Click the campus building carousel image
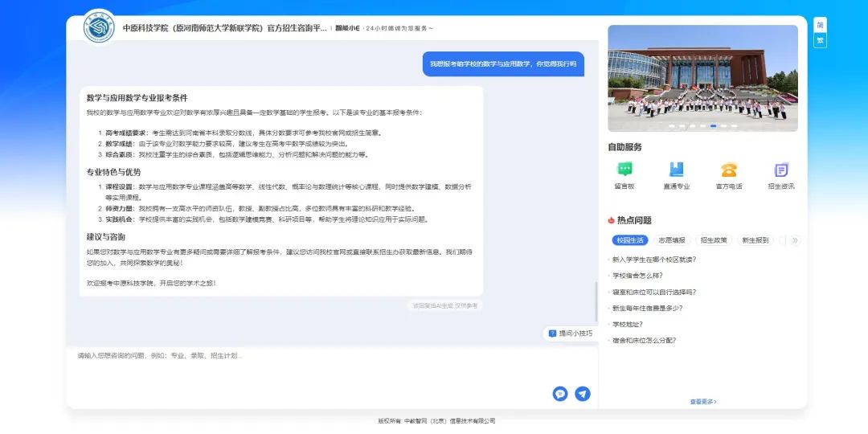The image size is (868, 434). click(702, 78)
